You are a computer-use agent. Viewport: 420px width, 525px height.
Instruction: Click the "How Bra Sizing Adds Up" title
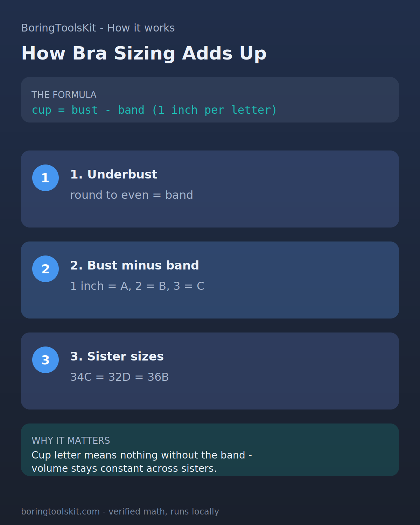(144, 54)
